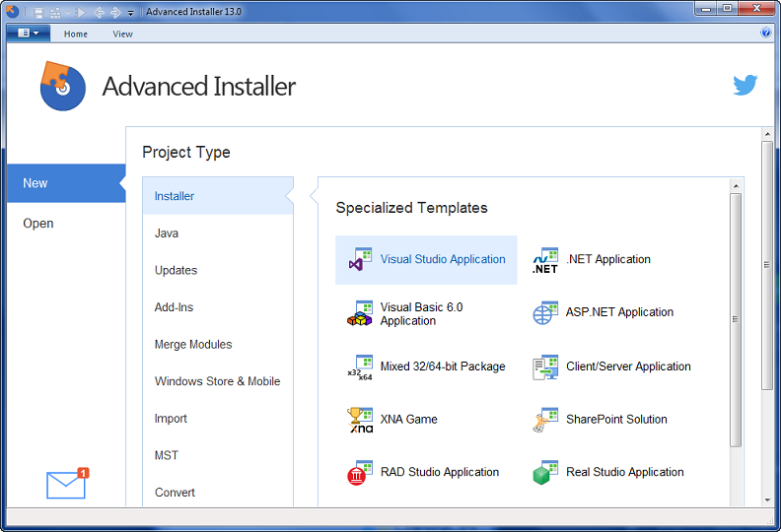Screen dimensions: 781x532
Task: Choose SharePoint Solution template label
Action: pyautogui.click(x=616, y=419)
